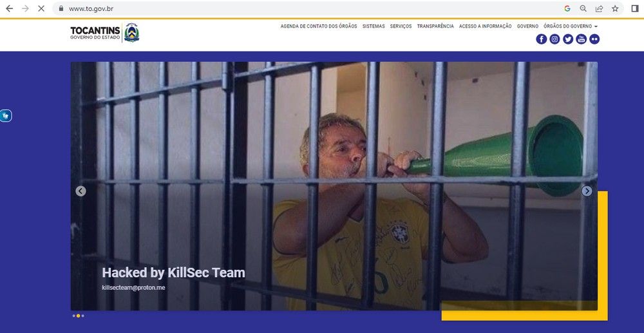Open the Twitter social icon
Viewport: 644px width, 333px height.
point(567,39)
